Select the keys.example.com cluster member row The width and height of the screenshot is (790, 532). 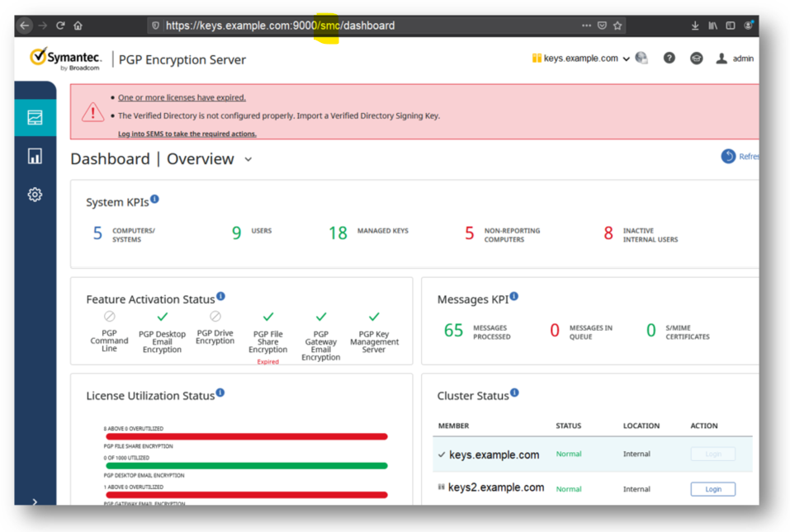click(593, 454)
